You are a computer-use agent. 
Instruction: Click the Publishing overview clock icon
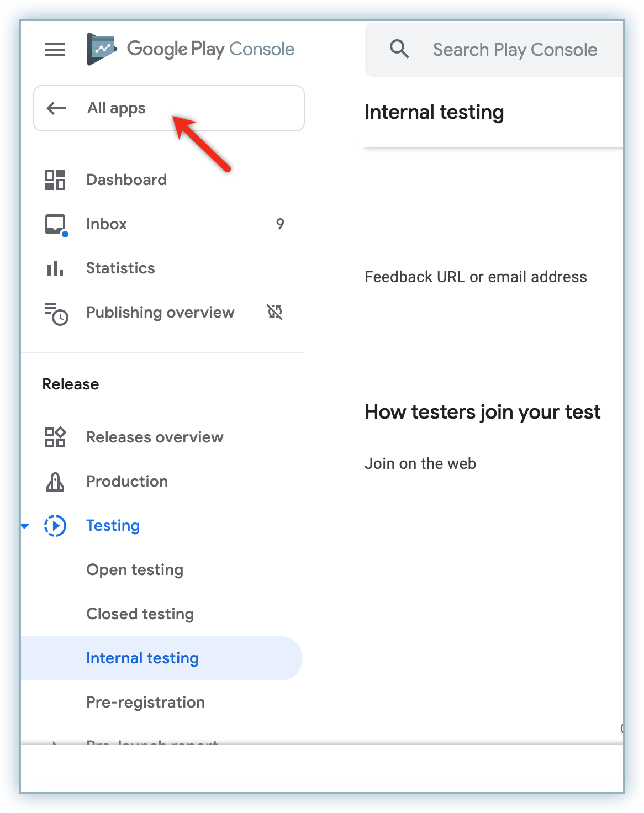(x=56, y=313)
